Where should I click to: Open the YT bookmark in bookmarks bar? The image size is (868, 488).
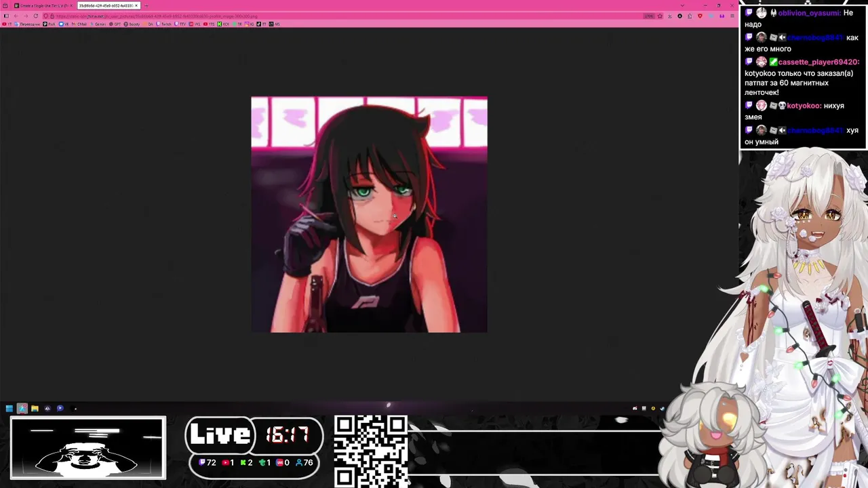pyautogui.click(x=7, y=24)
